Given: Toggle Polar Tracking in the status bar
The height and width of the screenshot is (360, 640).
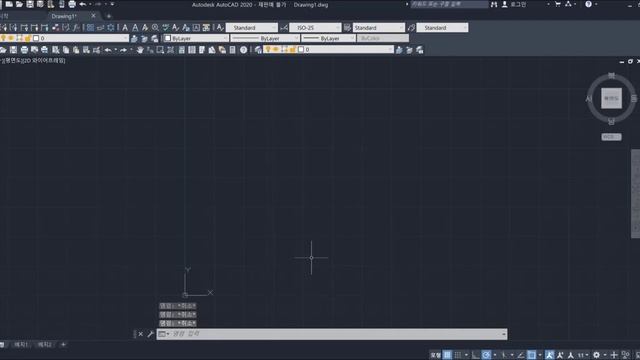Looking at the screenshot, I should coord(486,355).
